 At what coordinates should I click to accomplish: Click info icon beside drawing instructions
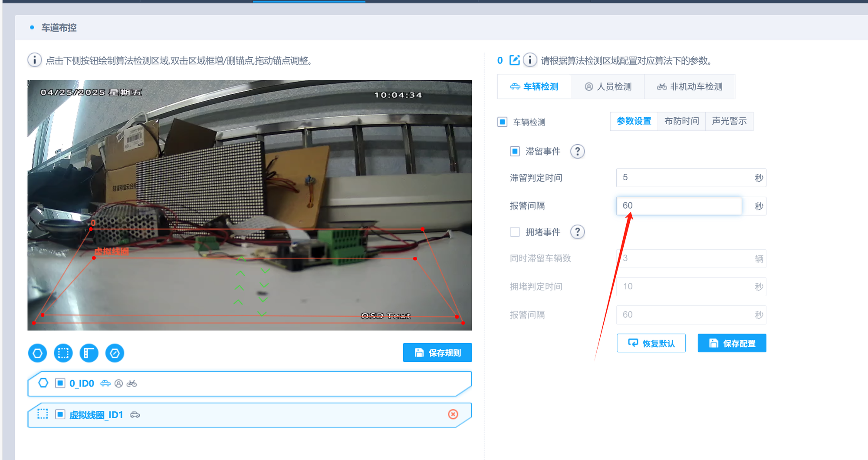(35, 60)
